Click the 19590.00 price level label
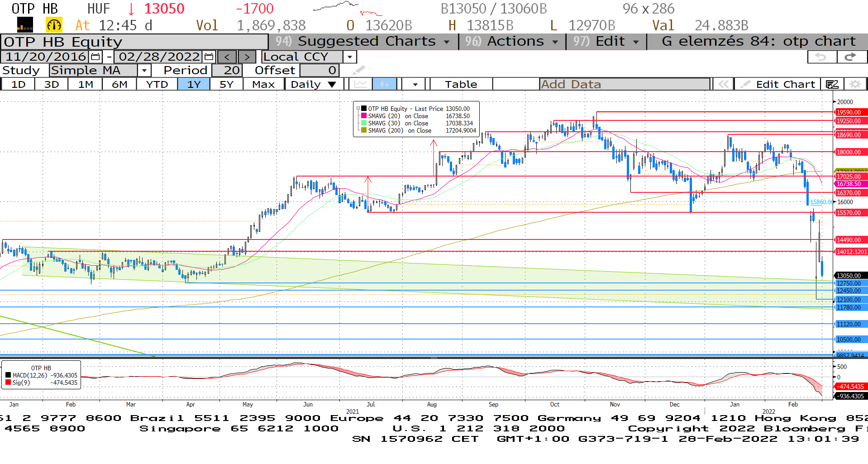This screenshot has height=464, width=868. [x=851, y=112]
